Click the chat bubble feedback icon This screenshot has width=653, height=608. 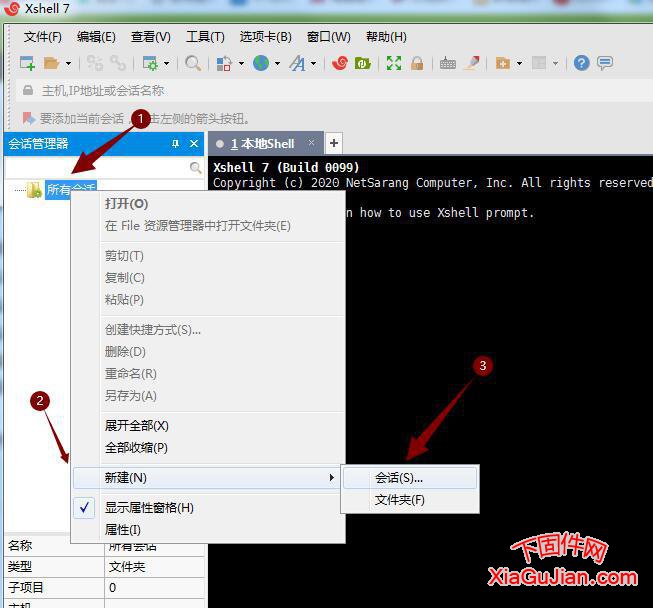[x=605, y=63]
